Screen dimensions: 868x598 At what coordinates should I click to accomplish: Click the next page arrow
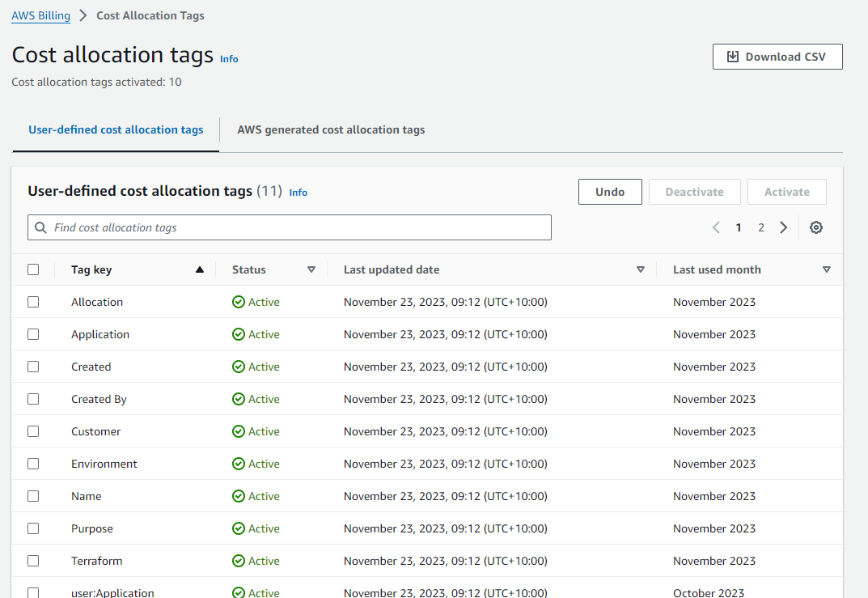click(783, 227)
